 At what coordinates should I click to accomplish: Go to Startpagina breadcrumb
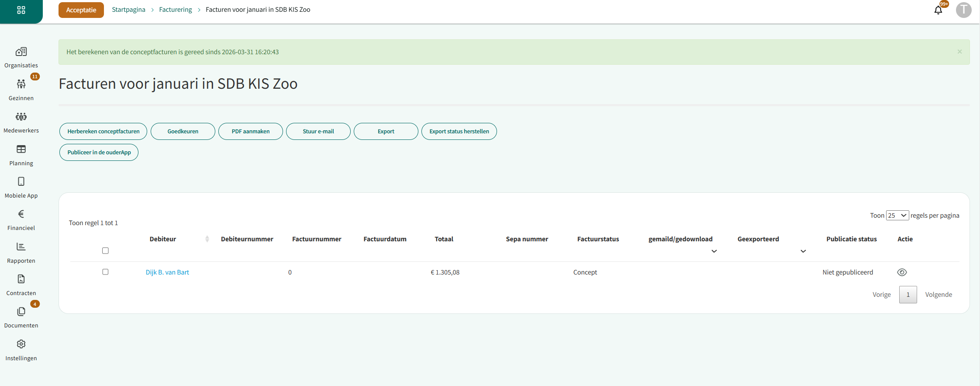coord(128,10)
